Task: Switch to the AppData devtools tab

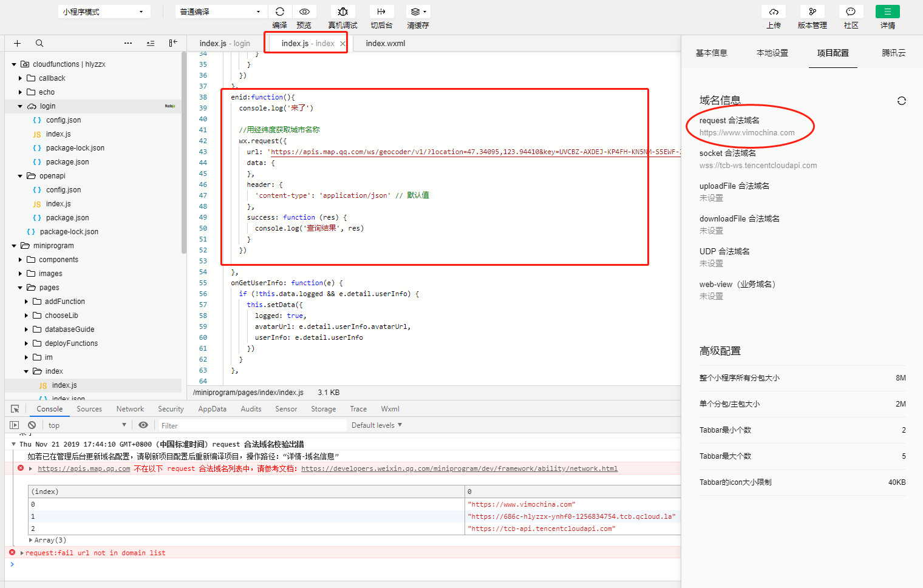Action: 213,409
